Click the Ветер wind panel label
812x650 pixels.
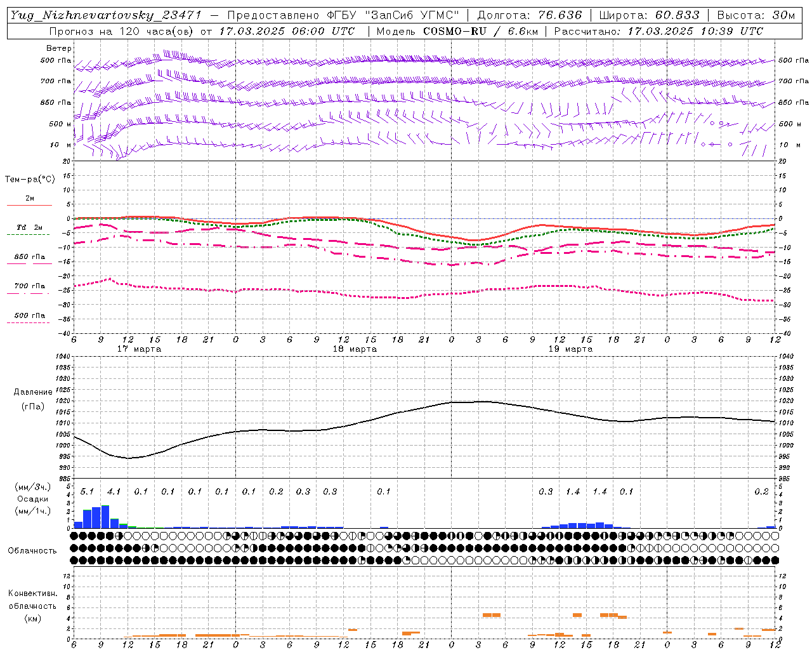point(59,48)
